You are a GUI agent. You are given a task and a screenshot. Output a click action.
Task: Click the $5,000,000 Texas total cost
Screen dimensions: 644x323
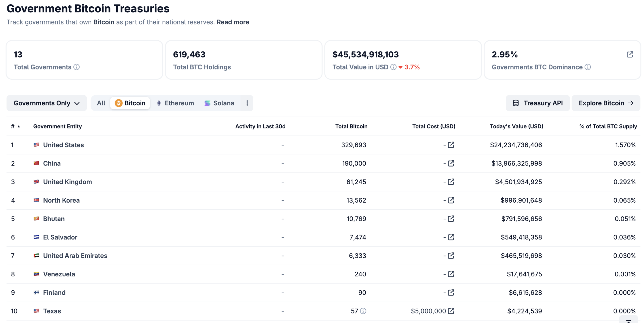[428, 311]
